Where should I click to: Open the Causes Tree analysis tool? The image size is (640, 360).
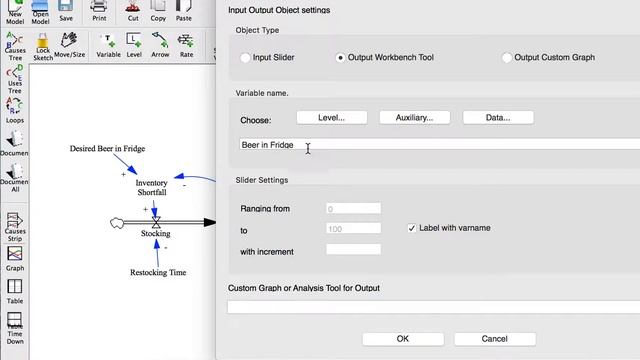15,46
